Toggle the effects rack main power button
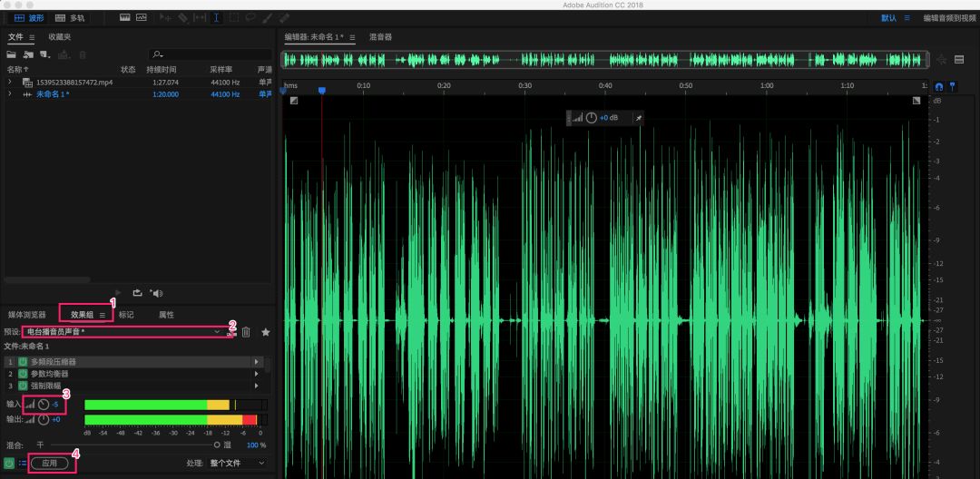980x479 pixels. pos(9,464)
